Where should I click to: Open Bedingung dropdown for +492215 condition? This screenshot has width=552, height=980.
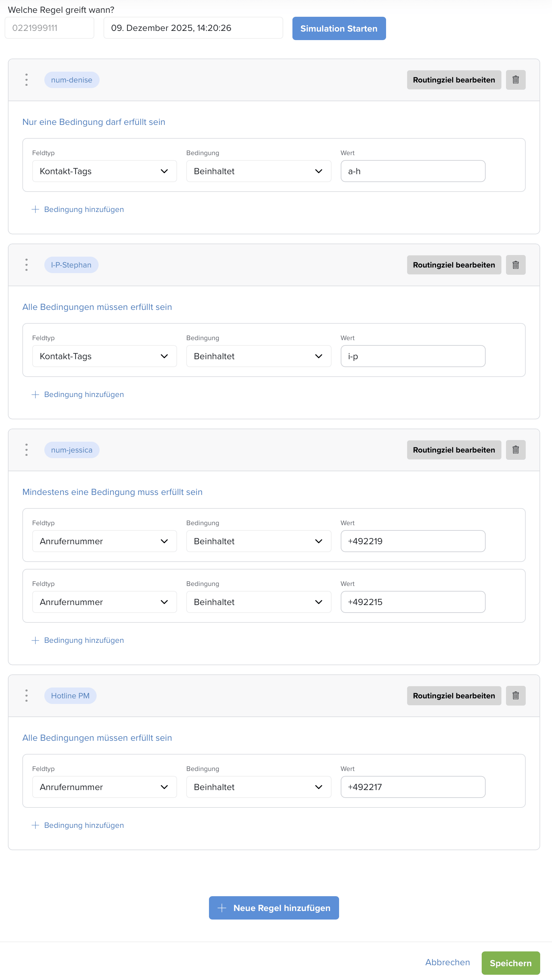click(258, 602)
